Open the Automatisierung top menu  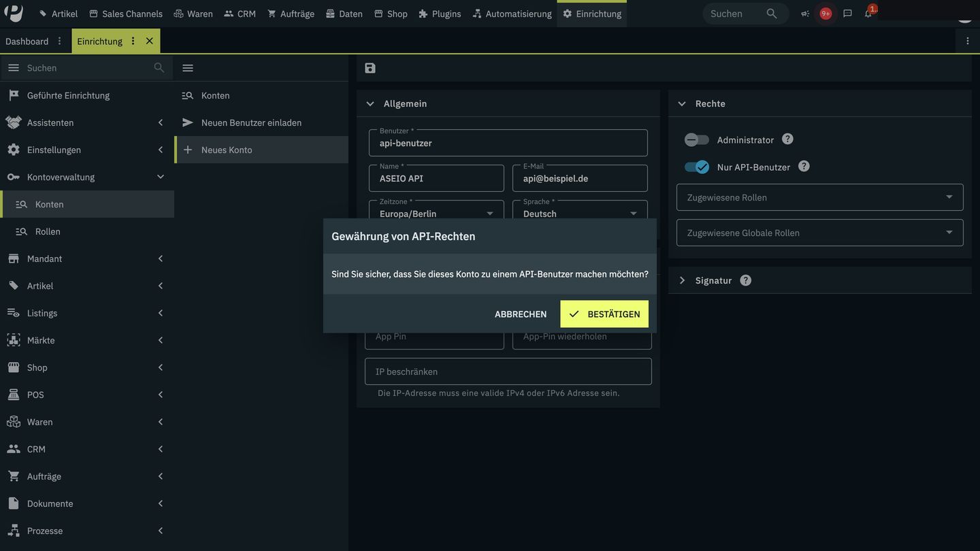[512, 14]
